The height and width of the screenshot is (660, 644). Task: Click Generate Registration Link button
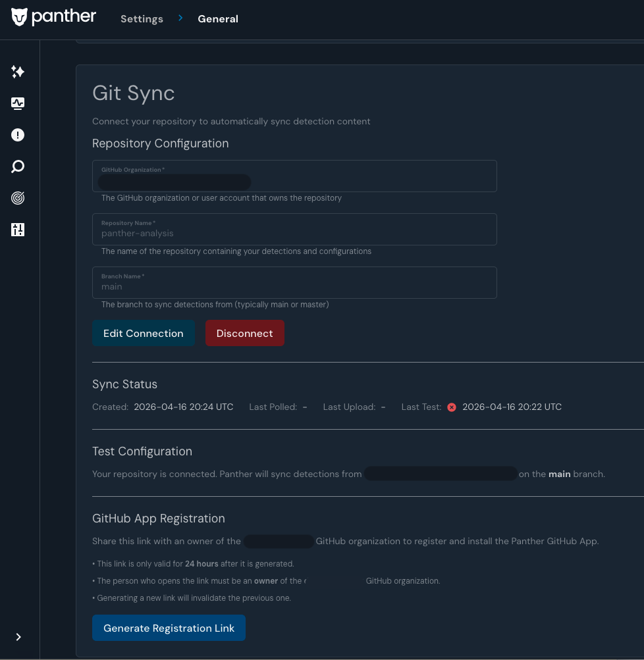click(x=169, y=628)
